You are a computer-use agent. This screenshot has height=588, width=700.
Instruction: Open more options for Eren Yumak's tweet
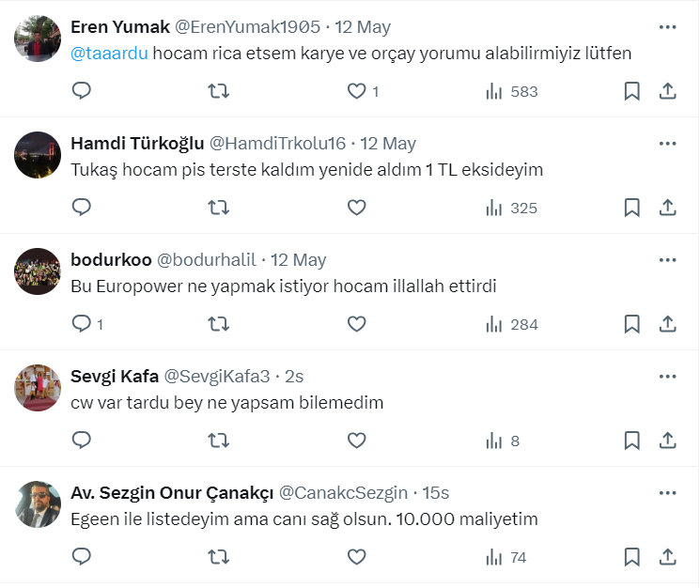667,27
